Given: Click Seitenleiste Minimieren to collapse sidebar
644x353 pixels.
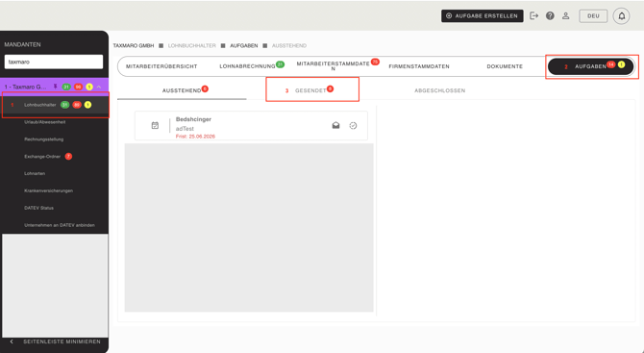Looking at the screenshot, I should pyautogui.click(x=56, y=341).
